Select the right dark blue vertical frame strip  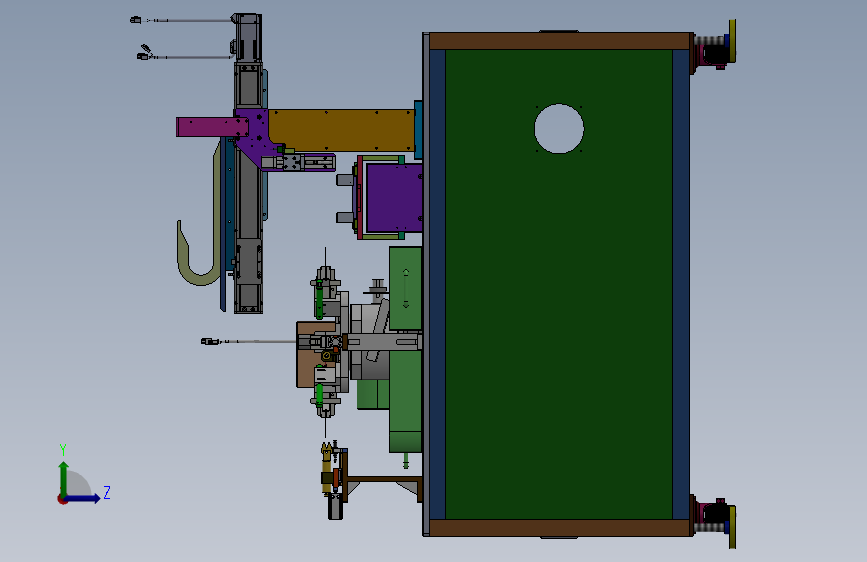681,284
